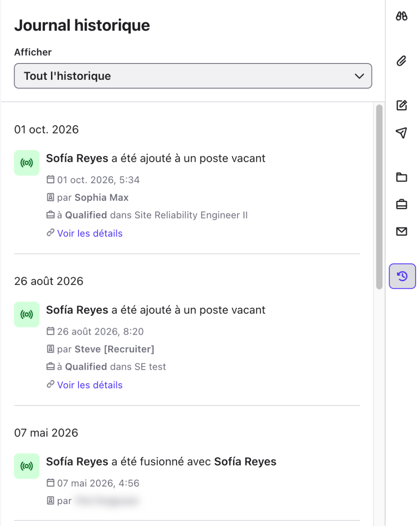Open the folder icon in the sidebar
The height and width of the screenshot is (526, 420).
(x=402, y=177)
